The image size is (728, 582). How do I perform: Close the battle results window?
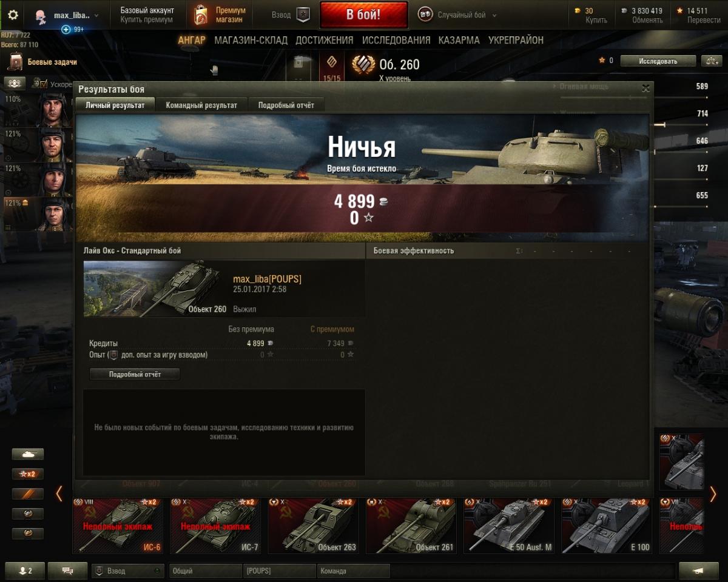(645, 89)
